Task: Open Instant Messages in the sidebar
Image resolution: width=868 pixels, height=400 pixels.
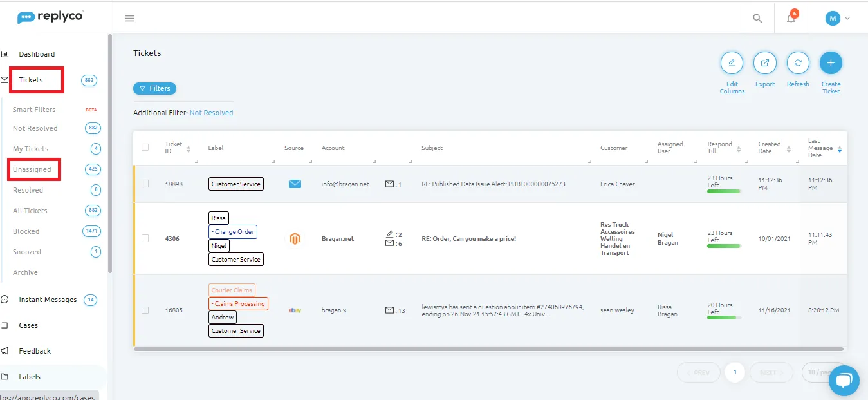Action: (48, 300)
